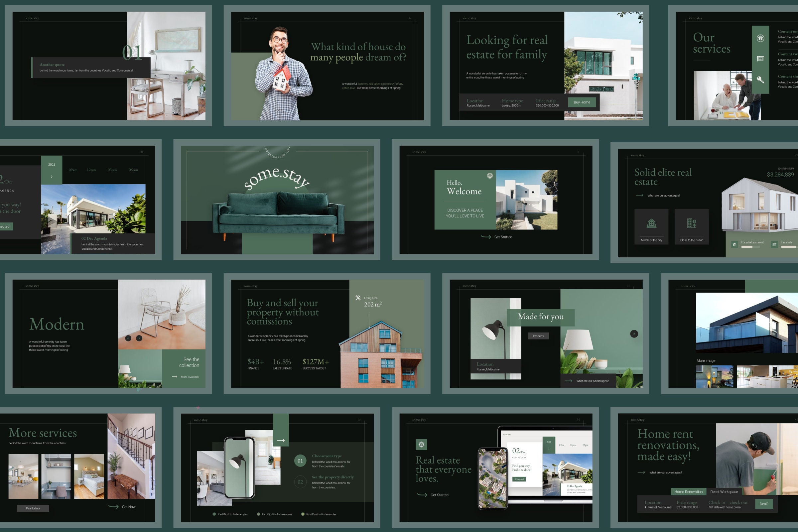Click the white arrow in green box above phone mockup

tap(281, 440)
